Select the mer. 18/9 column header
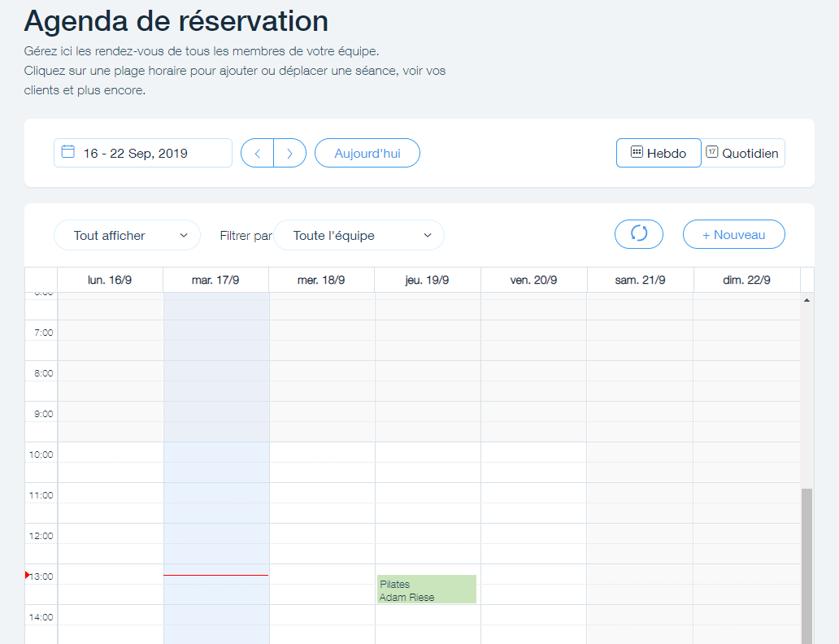This screenshot has height=644, width=839. [x=322, y=280]
